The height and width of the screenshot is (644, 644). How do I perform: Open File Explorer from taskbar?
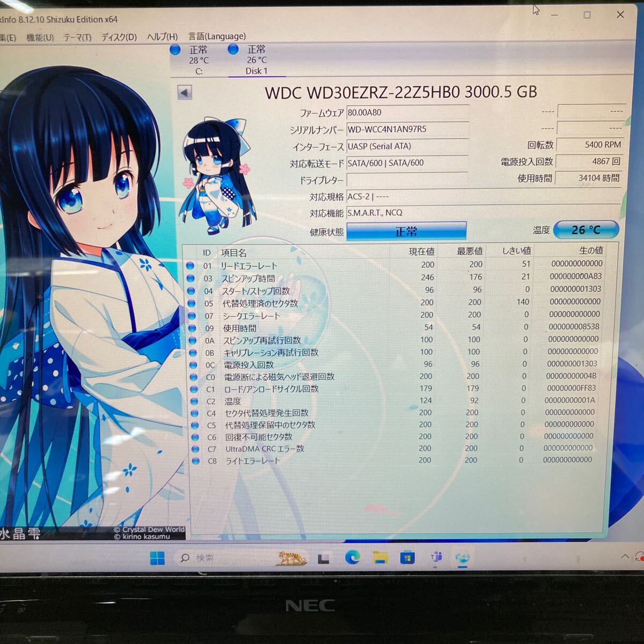(x=380, y=558)
